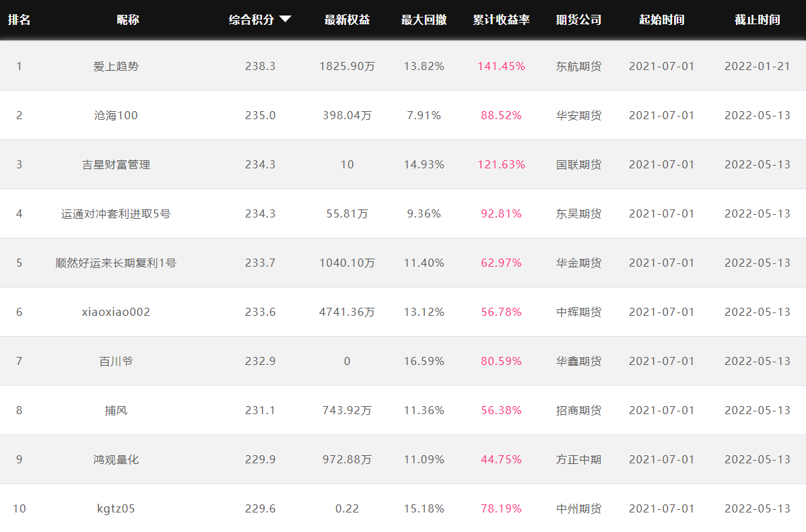The width and height of the screenshot is (806, 532).
Task: Click score 233.6 for xiaoxiao002
Action: [x=260, y=312]
